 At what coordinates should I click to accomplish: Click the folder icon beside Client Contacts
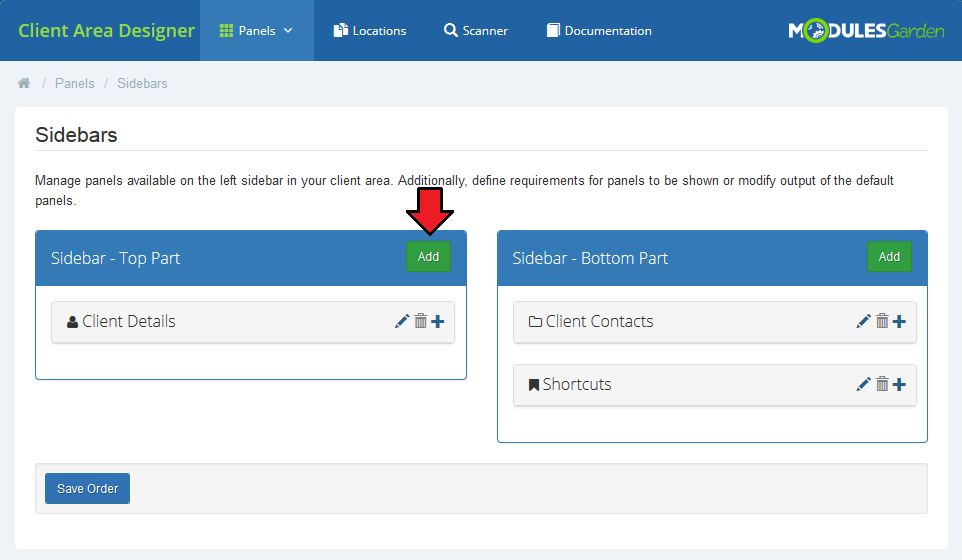(535, 321)
